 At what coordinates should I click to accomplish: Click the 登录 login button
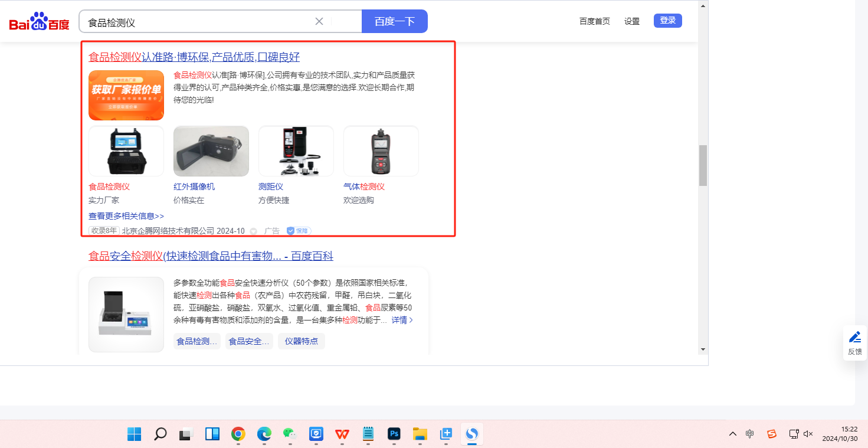(x=668, y=21)
